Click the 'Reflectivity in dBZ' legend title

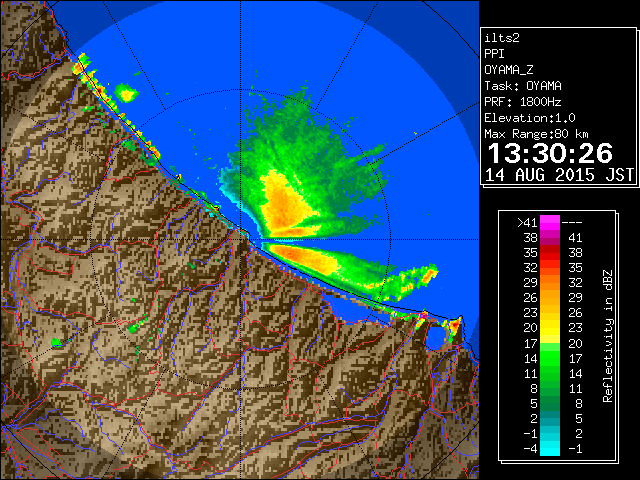point(608,336)
